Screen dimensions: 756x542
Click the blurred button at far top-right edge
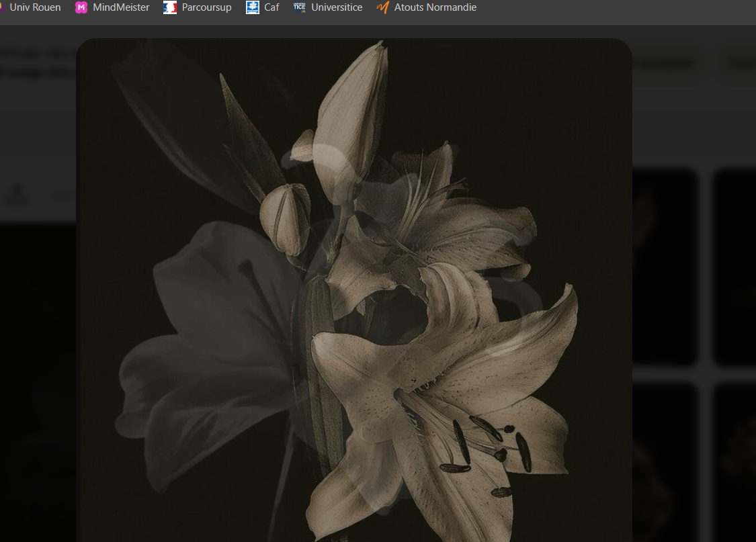(743, 63)
